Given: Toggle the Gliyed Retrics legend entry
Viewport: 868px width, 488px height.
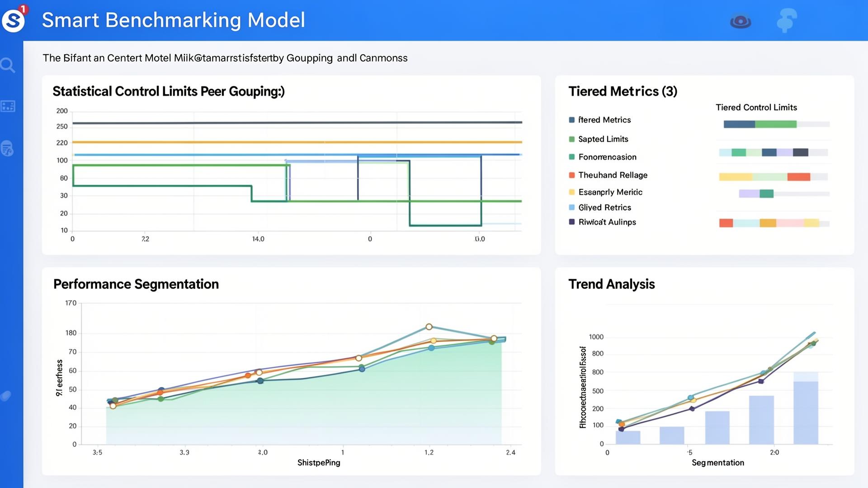Looking at the screenshot, I should tap(600, 207).
